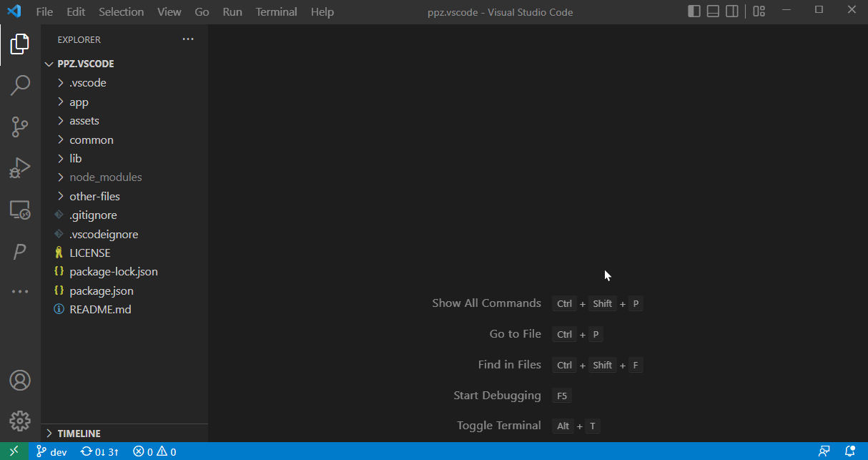This screenshot has height=460, width=868.
Task: Click Show All Commands hint text
Action: click(x=486, y=303)
